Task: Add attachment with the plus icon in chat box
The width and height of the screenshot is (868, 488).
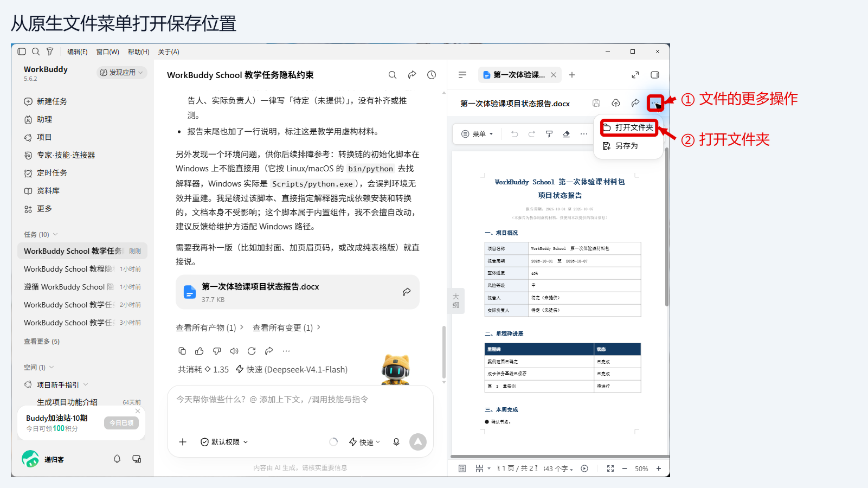Action: pyautogui.click(x=183, y=442)
